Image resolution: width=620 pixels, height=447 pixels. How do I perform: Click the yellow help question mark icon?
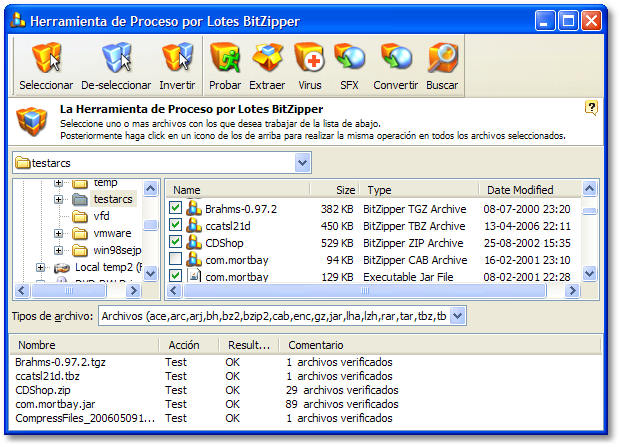[x=591, y=108]
